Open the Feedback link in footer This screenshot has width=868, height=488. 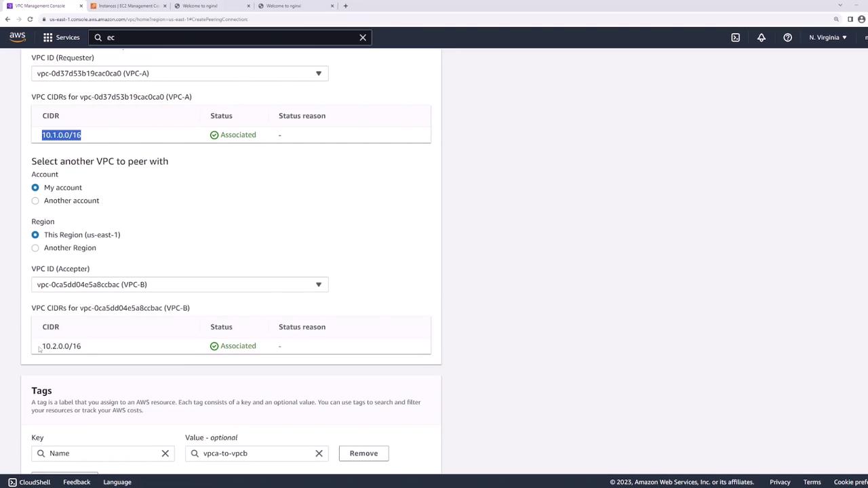77,482
